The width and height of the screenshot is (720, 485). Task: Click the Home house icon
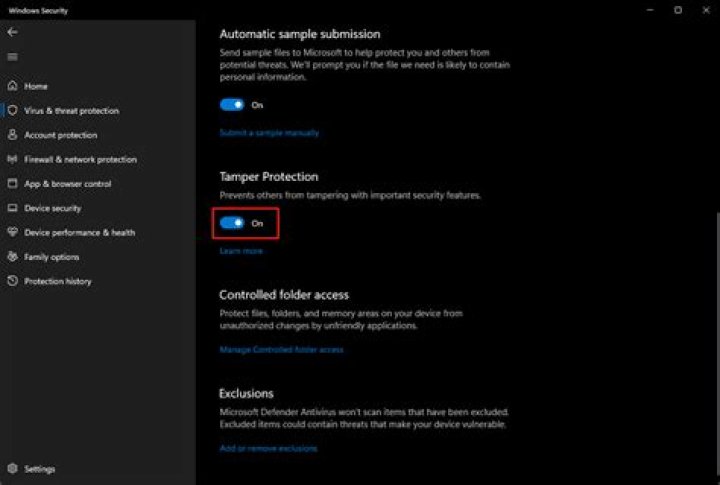point(12,85)
